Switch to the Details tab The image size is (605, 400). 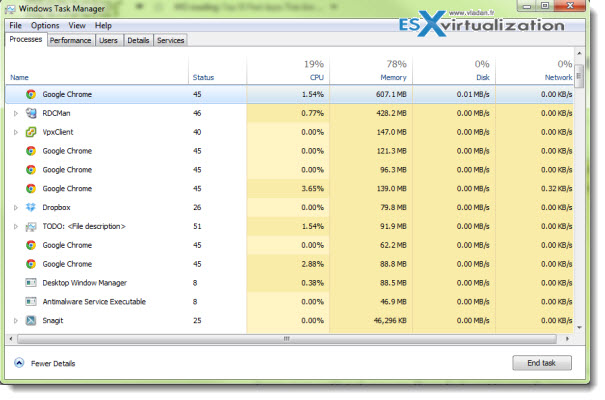tap(138, 40)
